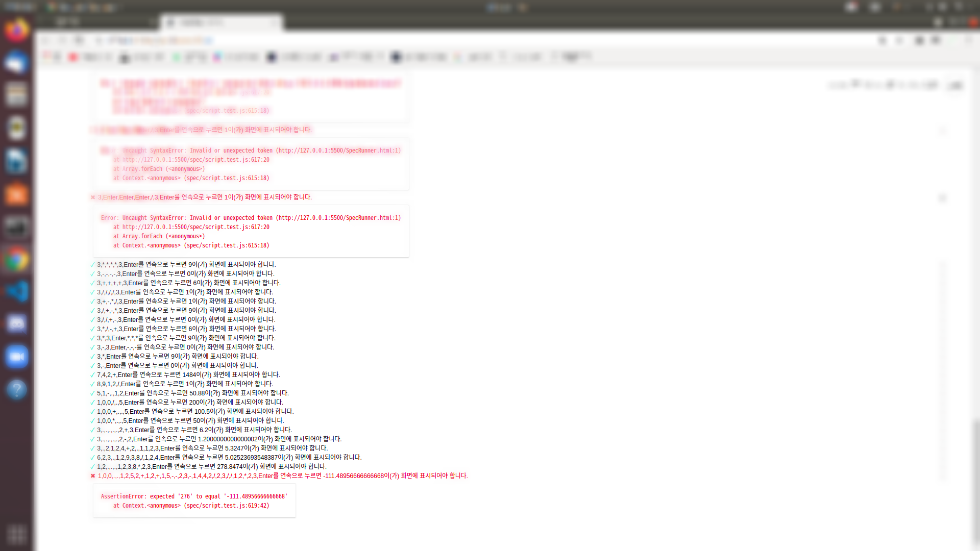Show Applications grid at dock bottom
The image size is (980, 551).
[x=16, y=534]
